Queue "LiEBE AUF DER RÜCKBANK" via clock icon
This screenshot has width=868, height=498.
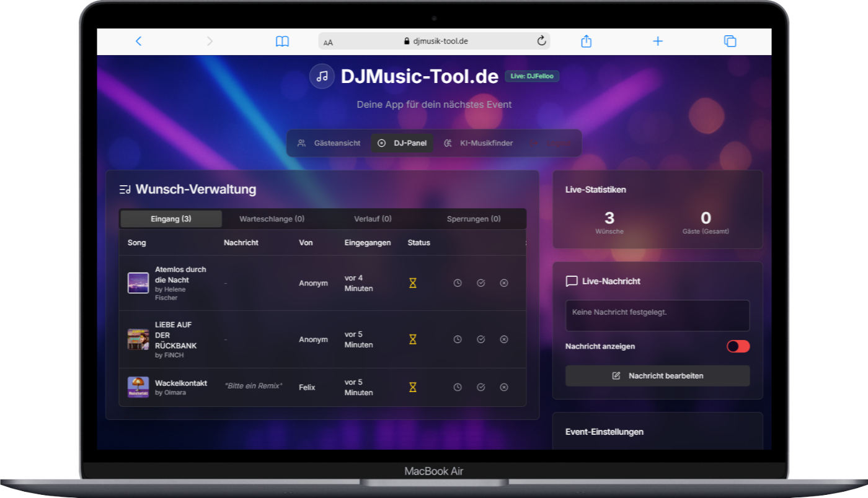458,339
